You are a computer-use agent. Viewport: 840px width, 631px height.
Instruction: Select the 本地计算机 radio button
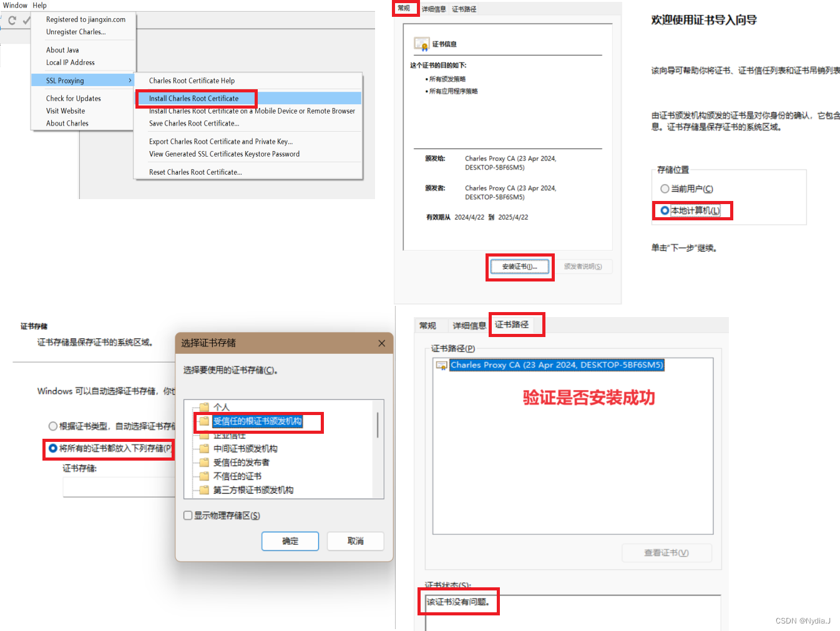[665, 210]
